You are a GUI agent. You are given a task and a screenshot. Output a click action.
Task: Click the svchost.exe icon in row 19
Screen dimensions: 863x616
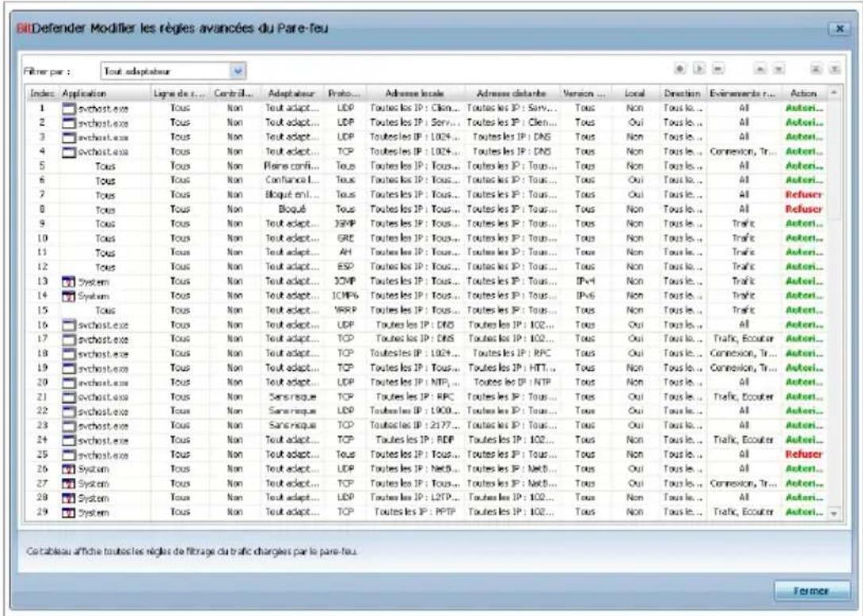pyautogui.click(x=69, y=368)
